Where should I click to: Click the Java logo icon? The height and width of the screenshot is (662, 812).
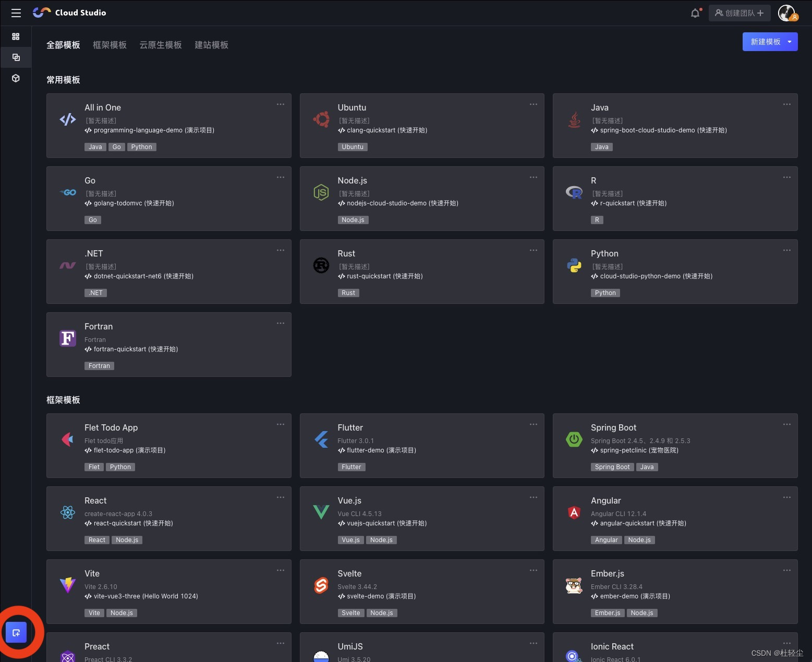(x=574, y=119)
